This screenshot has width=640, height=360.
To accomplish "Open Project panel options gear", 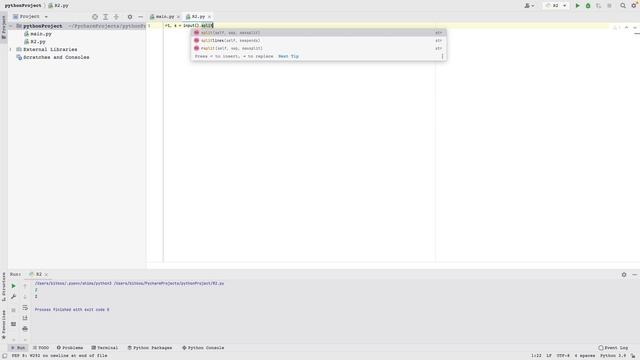I will (x=130, y=17).
